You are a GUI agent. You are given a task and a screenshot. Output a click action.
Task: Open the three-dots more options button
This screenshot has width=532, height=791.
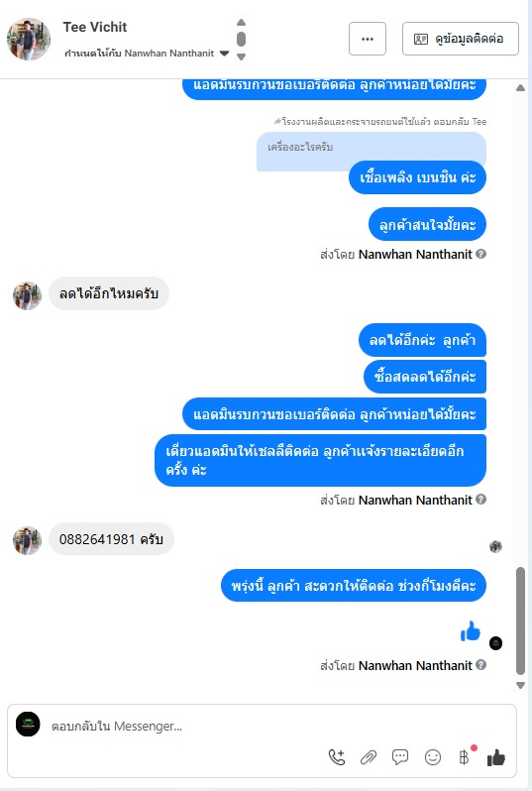(x=368, y=39)
